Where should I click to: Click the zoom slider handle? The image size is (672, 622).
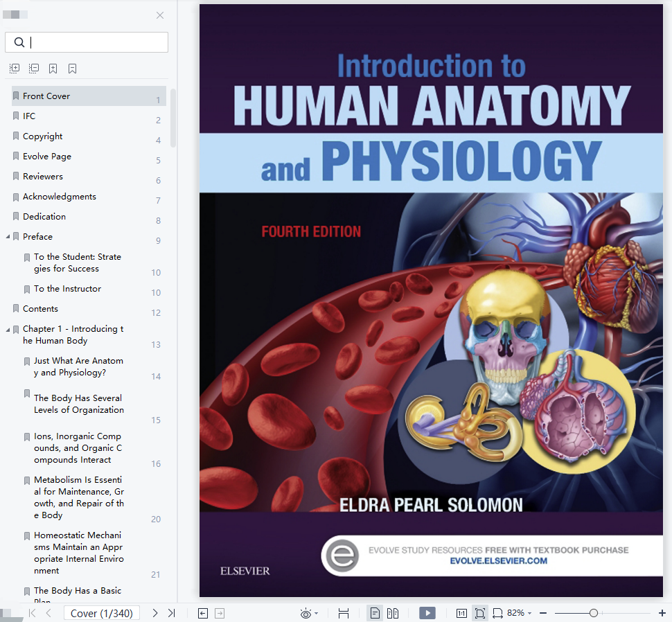pyautogui.click(x=594, y=614)
